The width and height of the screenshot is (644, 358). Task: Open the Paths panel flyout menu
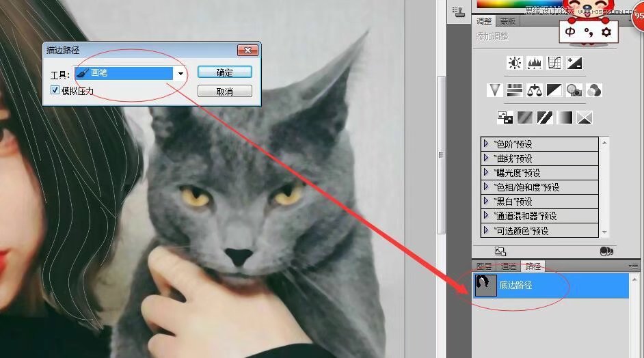[633, 266]
